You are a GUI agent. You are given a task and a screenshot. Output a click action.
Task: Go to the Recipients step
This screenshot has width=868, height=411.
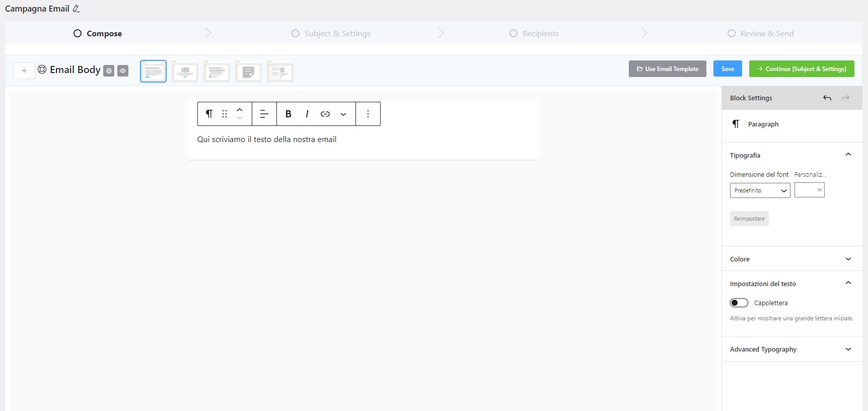tap(534, 33)
